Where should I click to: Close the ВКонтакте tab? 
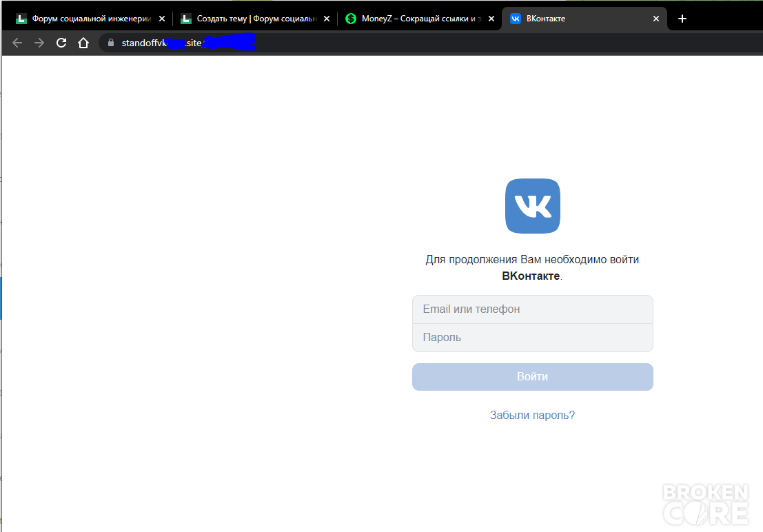(656, 19)
